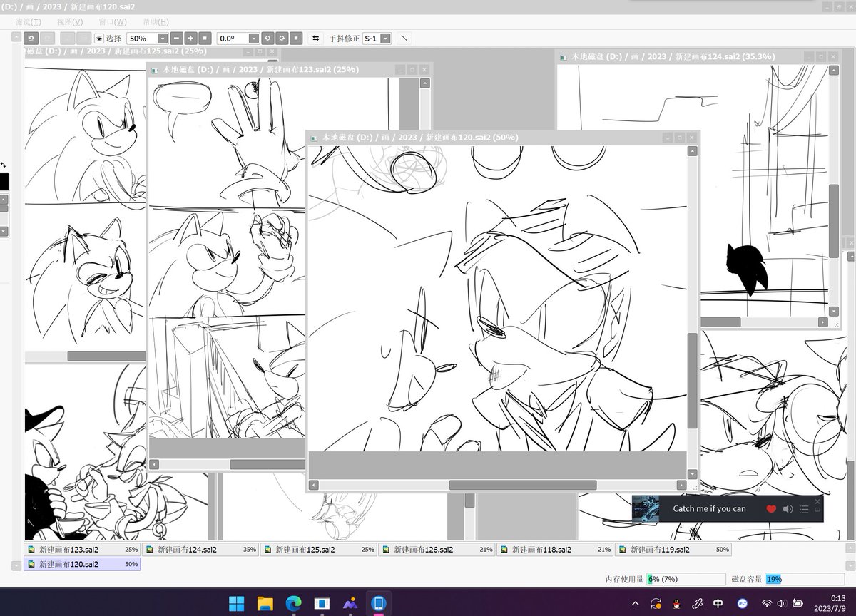Click the Catch me if you can song title
The width and height of the screenshot is (856, 616).
[x=709, y=509]
